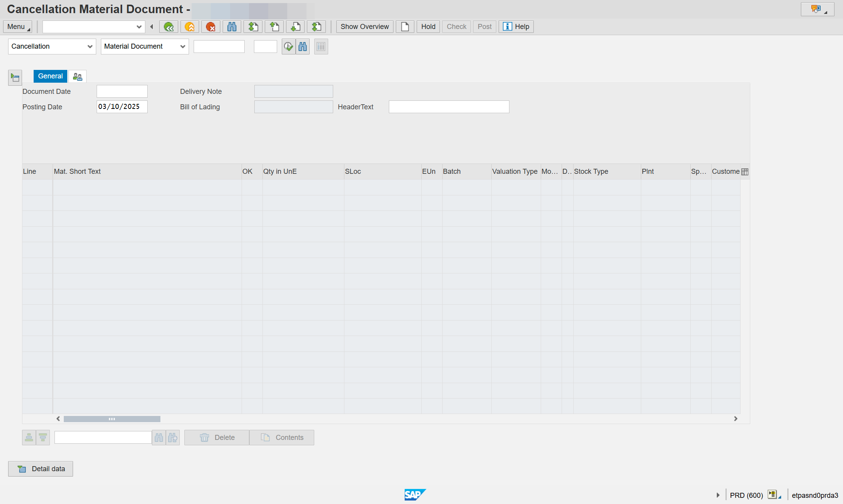Click the green Back icon in toolbar
843x504 pixels.
tap(169, 27)
